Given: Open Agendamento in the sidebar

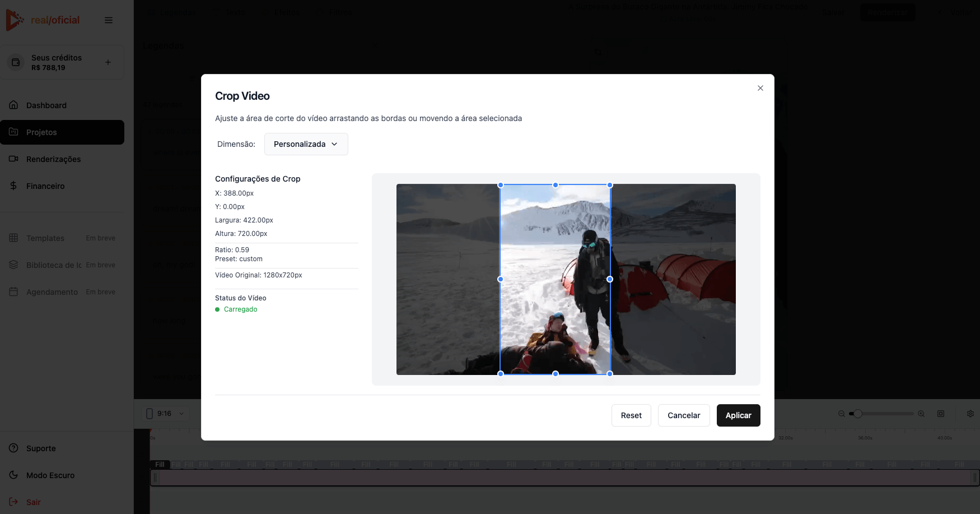Looking at the screenshot, I should (62, 292).
